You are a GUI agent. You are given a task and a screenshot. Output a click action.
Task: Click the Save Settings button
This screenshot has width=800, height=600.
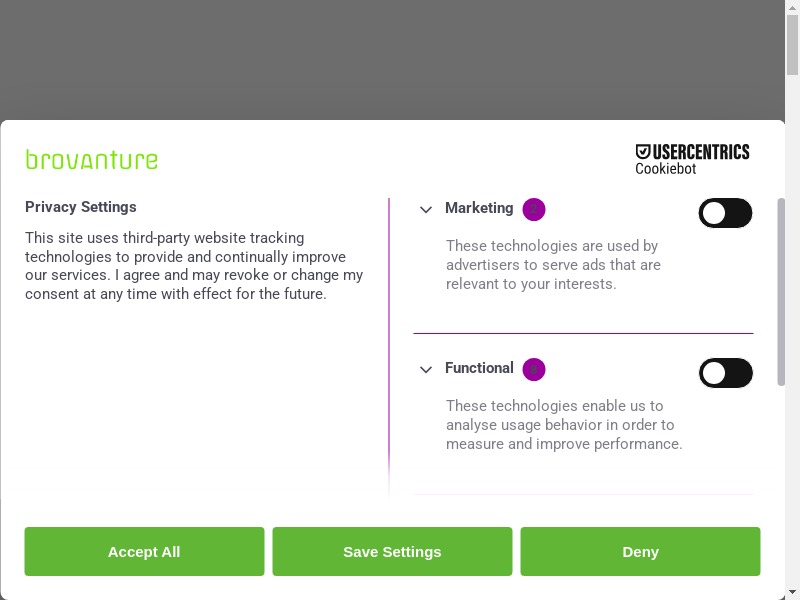click(x=392, y=552)
